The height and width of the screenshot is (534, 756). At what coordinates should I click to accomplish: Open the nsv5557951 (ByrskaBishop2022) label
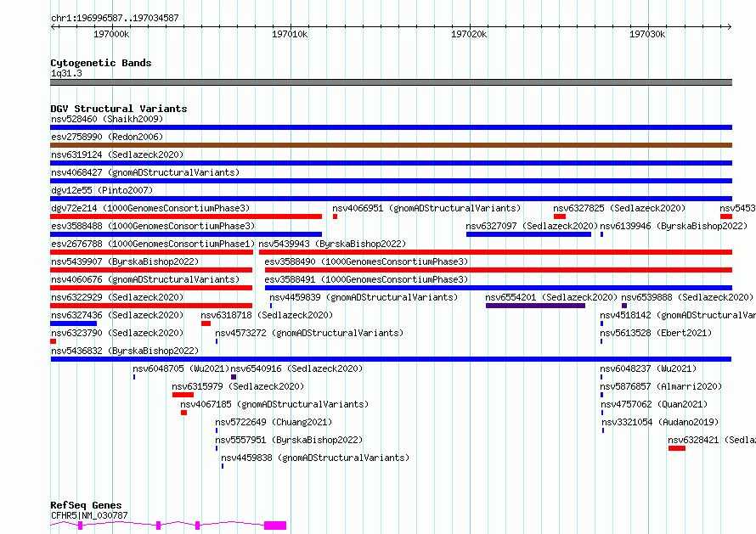(x=289, y=440)
